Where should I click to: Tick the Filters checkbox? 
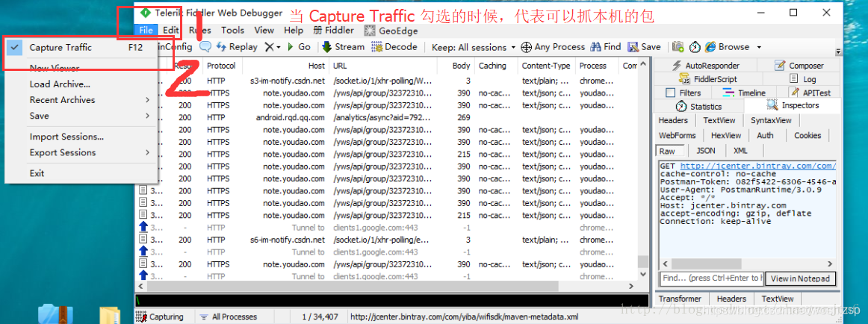pos(670,93)
